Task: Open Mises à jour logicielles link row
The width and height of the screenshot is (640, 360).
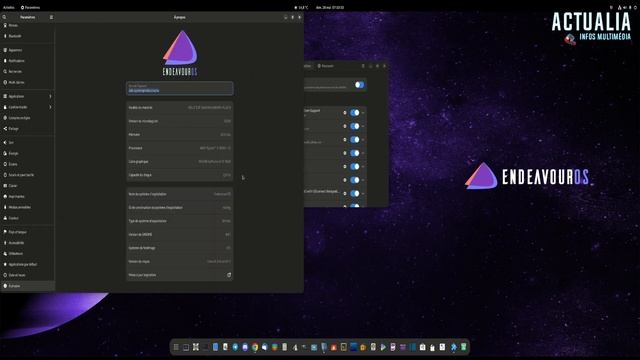Action: pos(180,275)
